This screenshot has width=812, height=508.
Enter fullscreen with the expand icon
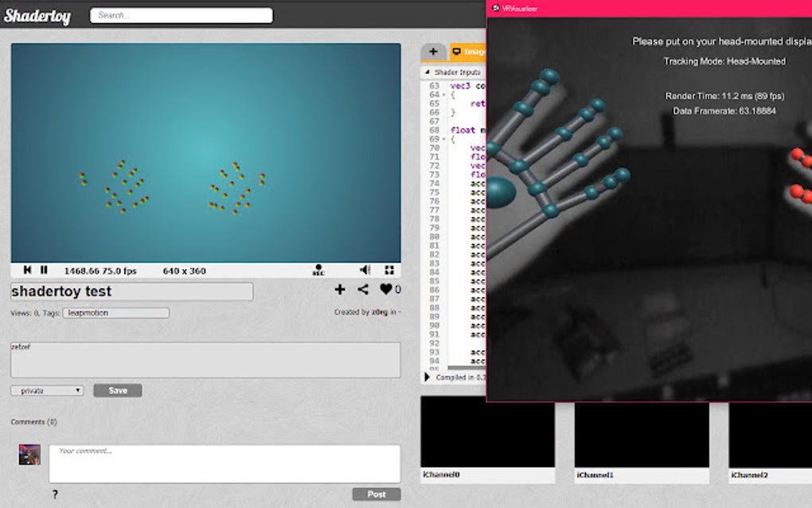click(389, 269)
